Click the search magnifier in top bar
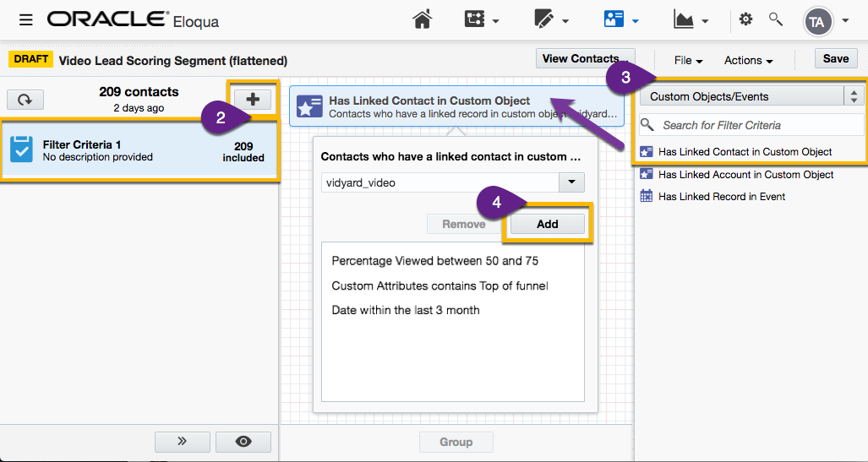The height and width of the screenshot is (462, 868). pos(776,19)
